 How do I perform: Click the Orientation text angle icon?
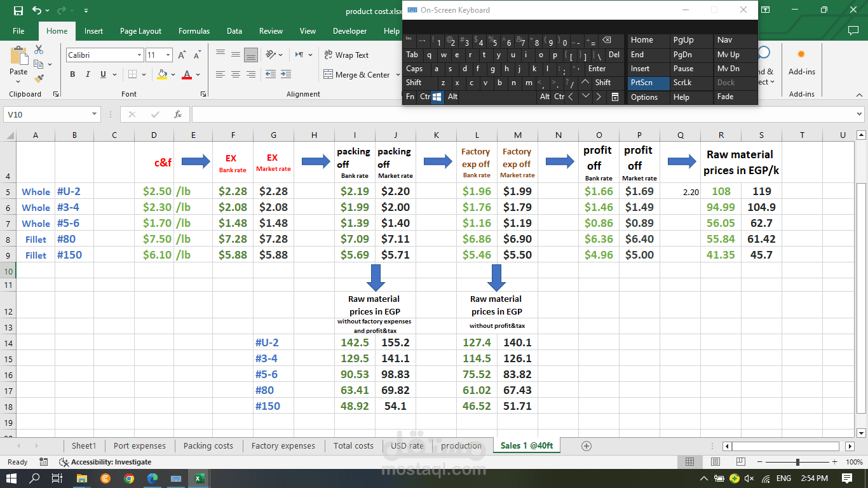pyautogui.click(x=271, y=55)
